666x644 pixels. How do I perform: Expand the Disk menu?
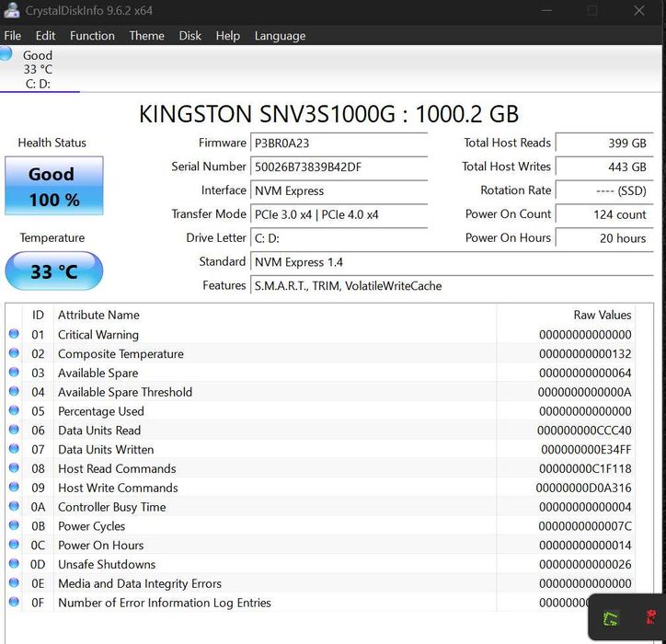click(190, 36)
